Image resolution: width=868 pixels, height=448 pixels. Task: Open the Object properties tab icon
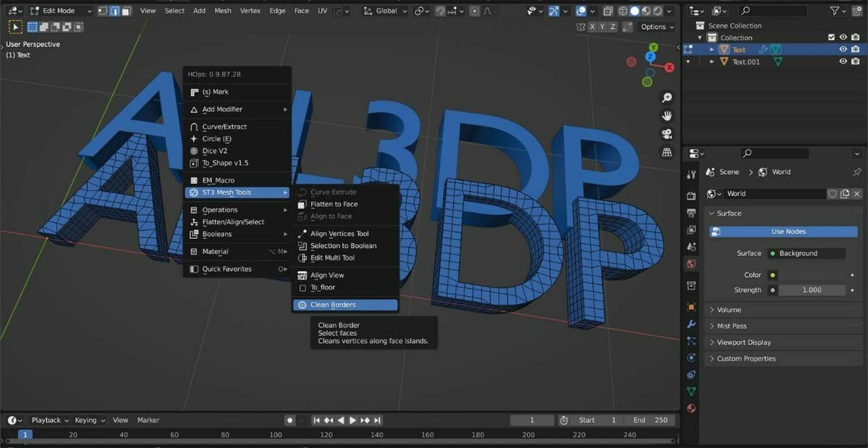pos(692,307)
